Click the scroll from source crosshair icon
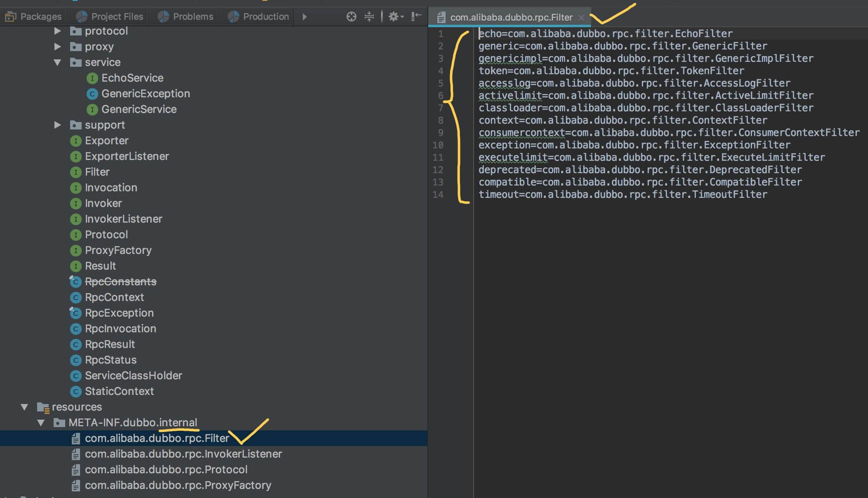The height and width of the screenshot is (498, 868). [x=351, y=16]
